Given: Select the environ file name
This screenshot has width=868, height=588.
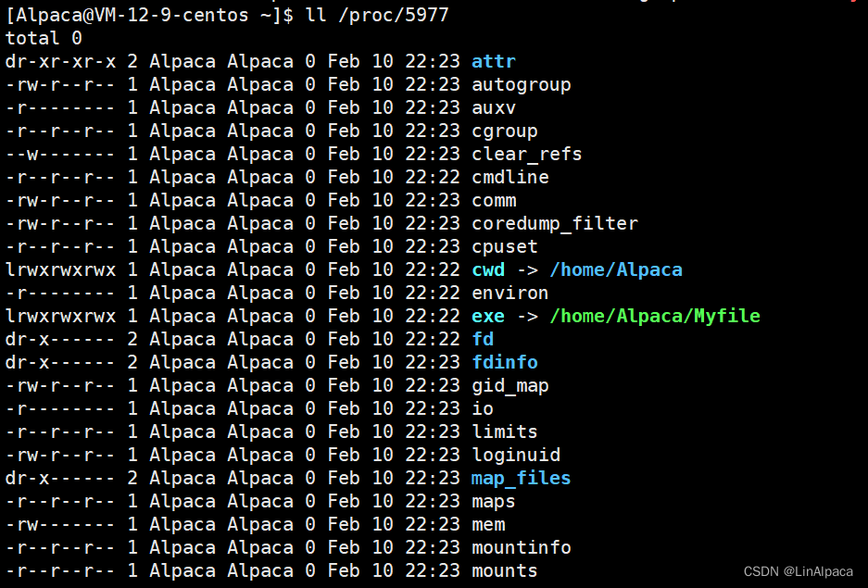Looking at the screenshot, I should [509, 294].
